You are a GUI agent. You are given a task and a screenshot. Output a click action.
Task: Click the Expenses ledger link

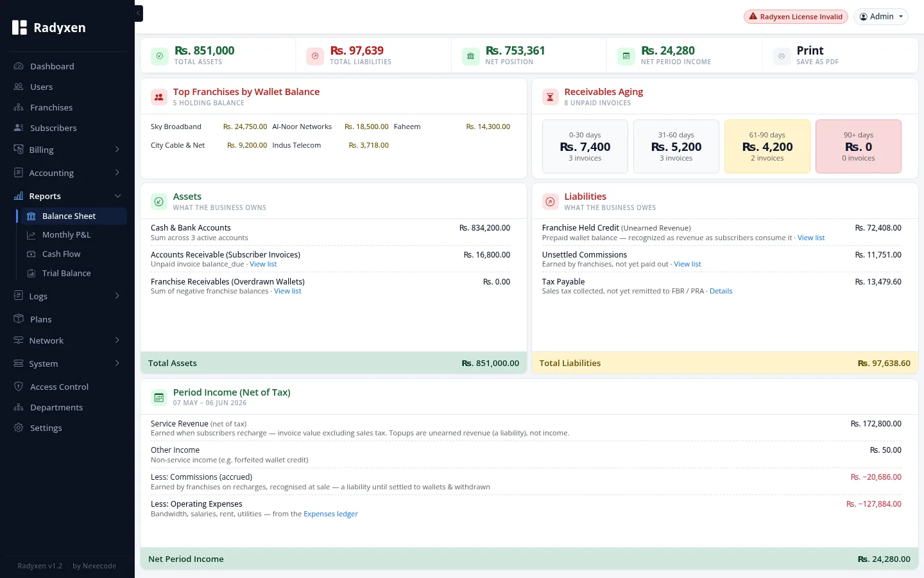(330, 514)
